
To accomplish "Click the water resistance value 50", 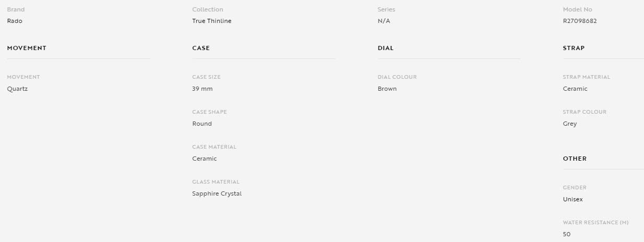I will click(567, 234).
